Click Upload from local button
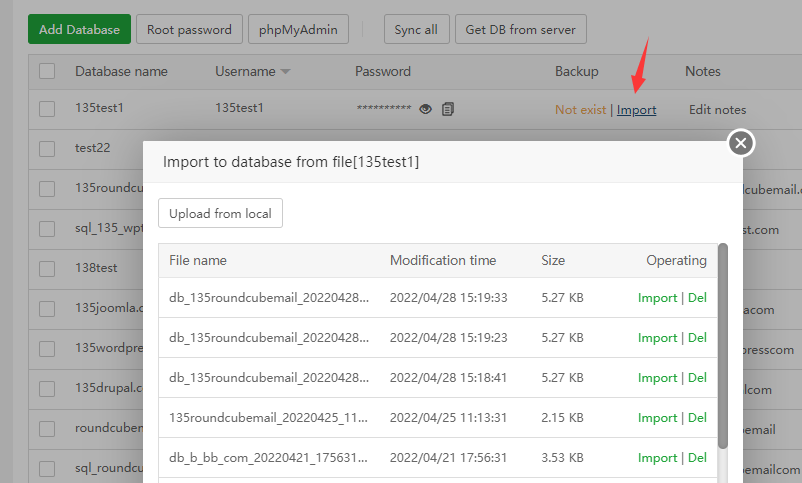 coord(220,213)
